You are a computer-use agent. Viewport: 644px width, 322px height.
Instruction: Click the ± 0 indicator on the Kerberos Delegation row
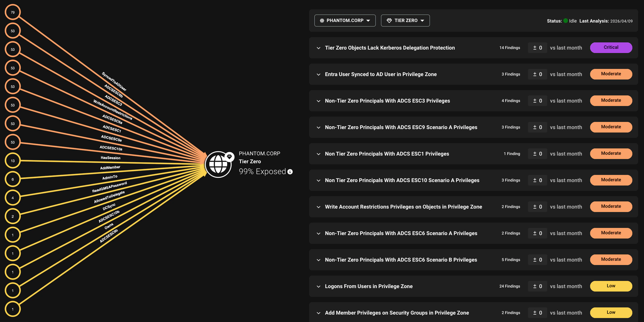click(537, 48)
